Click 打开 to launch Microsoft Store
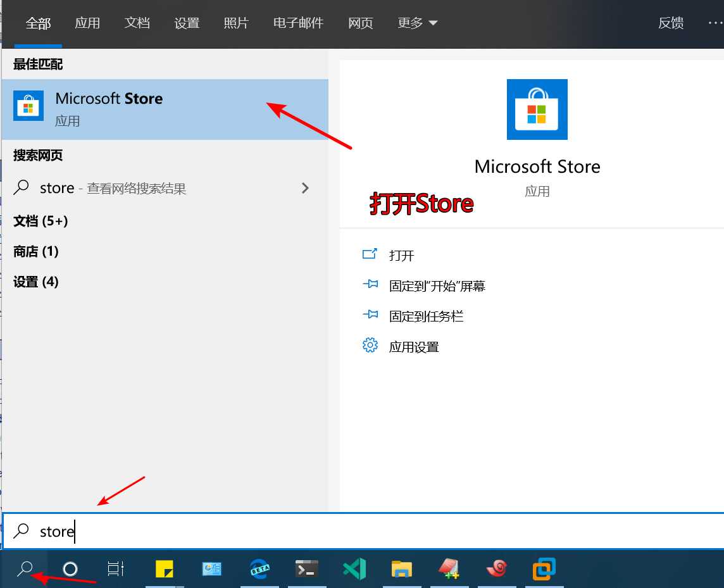 pos(401,256)
